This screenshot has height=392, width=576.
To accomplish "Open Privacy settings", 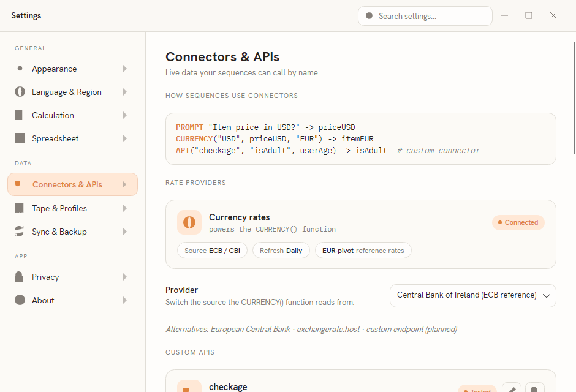I will (x=72, y=277).
